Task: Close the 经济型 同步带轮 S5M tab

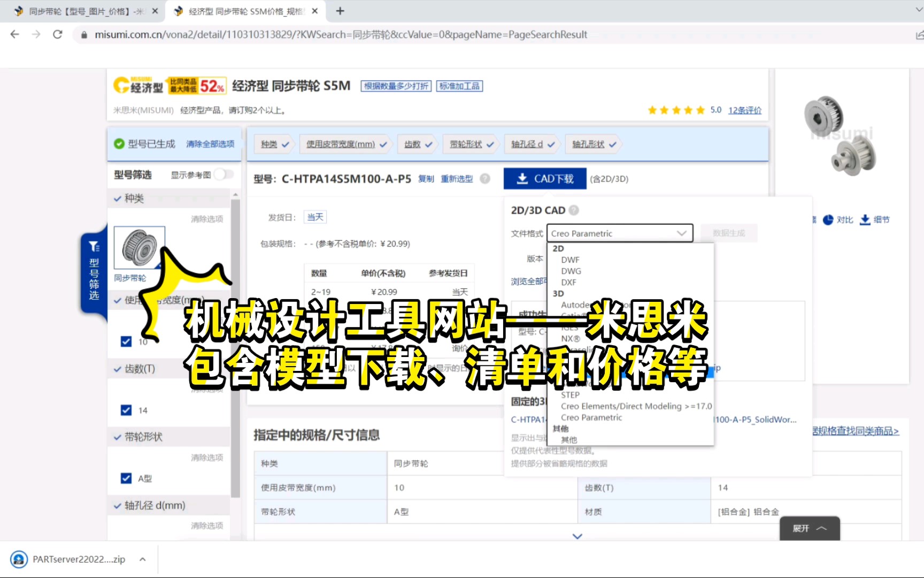Action: click(314, 11)
